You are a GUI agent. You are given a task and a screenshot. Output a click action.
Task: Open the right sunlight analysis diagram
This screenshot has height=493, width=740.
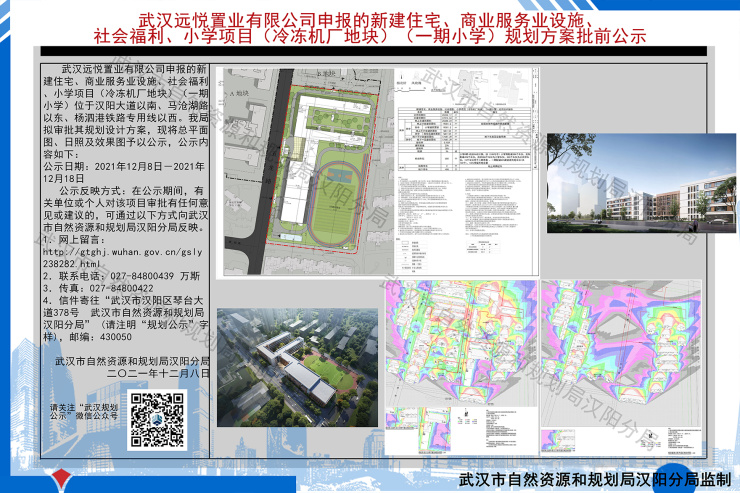[621, 368]
